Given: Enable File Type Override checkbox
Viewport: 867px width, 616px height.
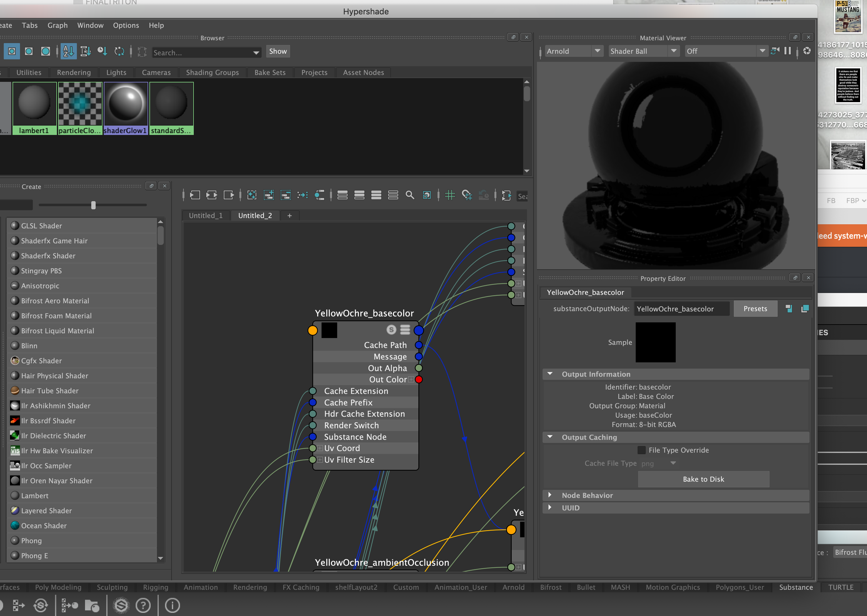Looking at the screenshot, I should 642,450.
